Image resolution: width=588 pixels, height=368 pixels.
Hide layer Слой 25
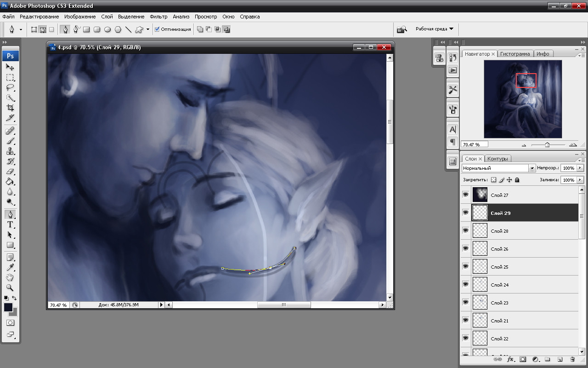466,266
